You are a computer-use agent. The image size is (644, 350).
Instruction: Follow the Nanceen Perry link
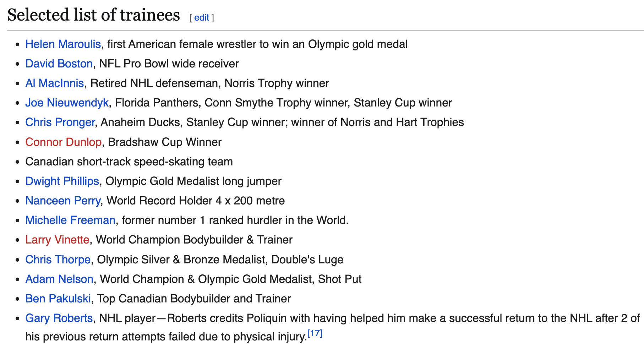coord(62,201)
